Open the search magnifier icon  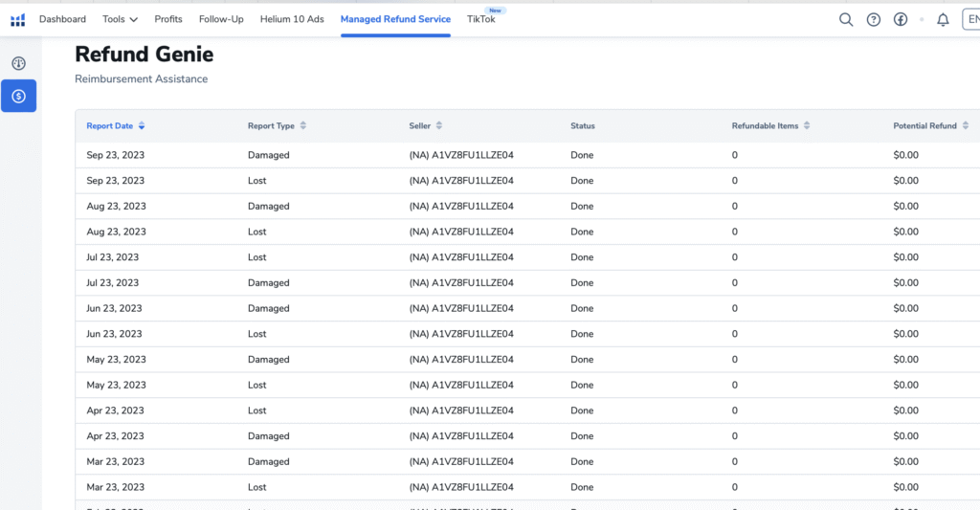click(846, 20)
